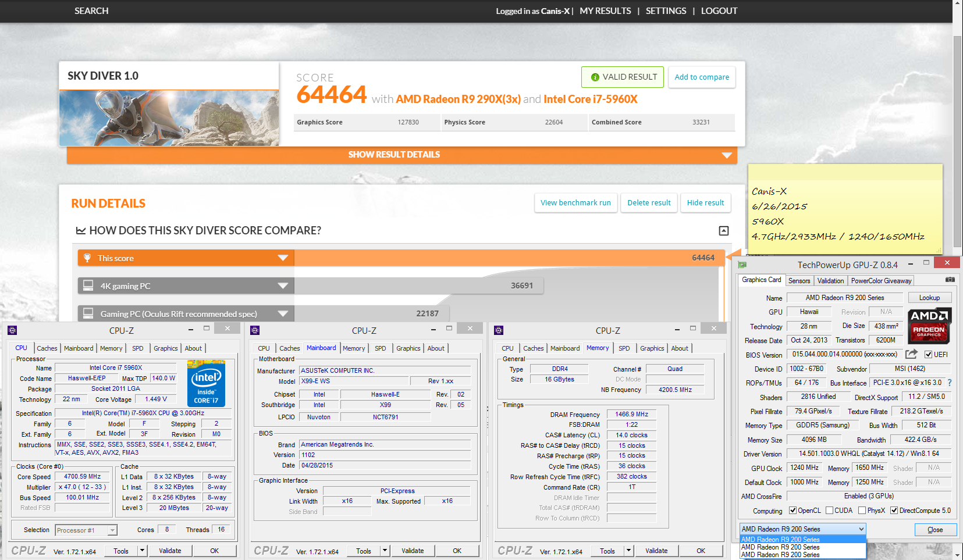Screen dimensions: 963x560
Task: Click SEARCH in the top navigation bar
Action: 91,11
